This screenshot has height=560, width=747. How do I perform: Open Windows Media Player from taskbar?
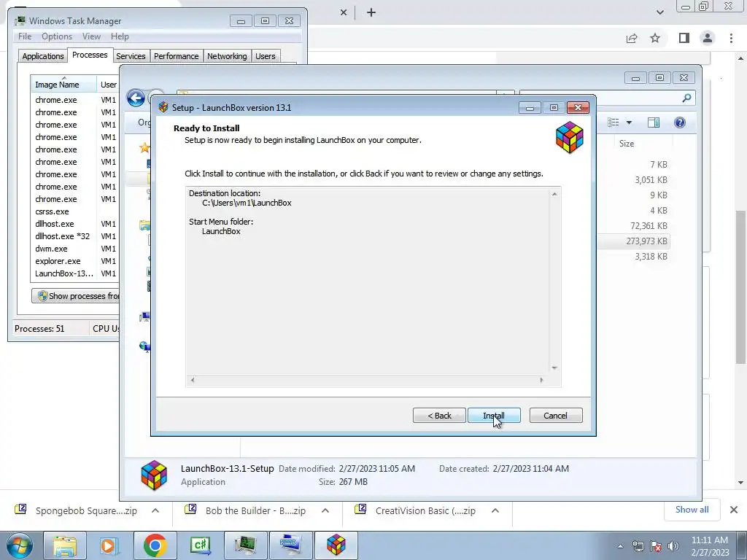109,545
